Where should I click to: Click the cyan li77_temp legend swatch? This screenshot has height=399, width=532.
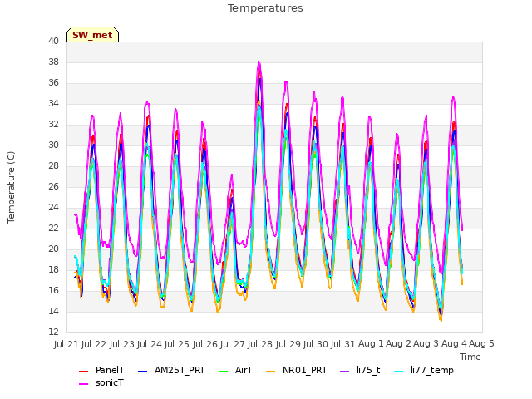click(399, 372)
